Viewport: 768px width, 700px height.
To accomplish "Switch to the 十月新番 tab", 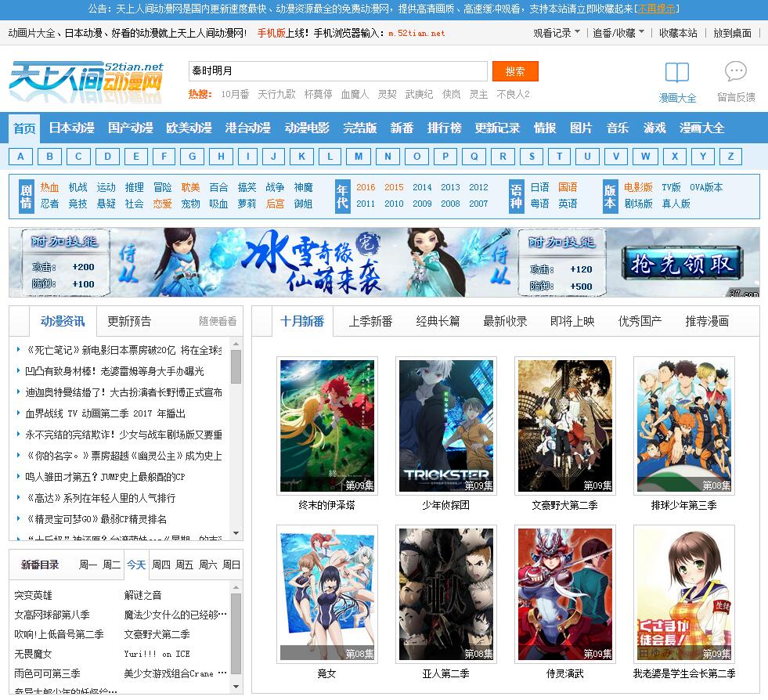I will pyautogui.click(x=302, y=321).
